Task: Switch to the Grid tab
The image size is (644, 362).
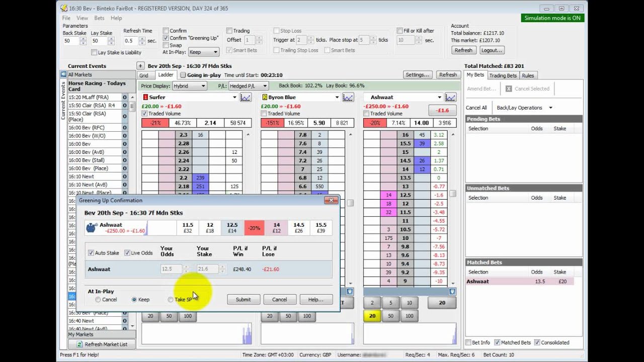Action: coord(144,75)
